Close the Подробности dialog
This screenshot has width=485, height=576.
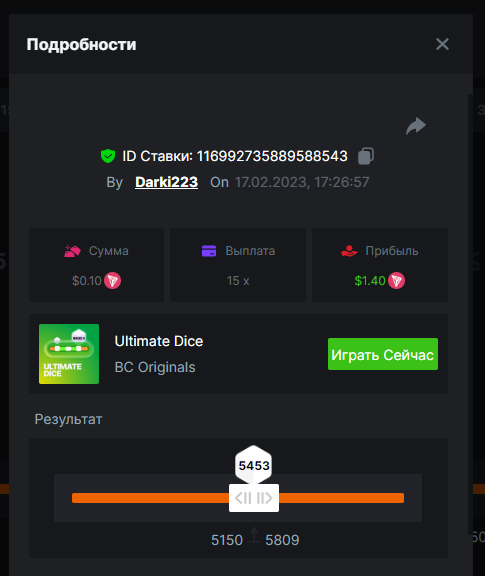(442, 44)
